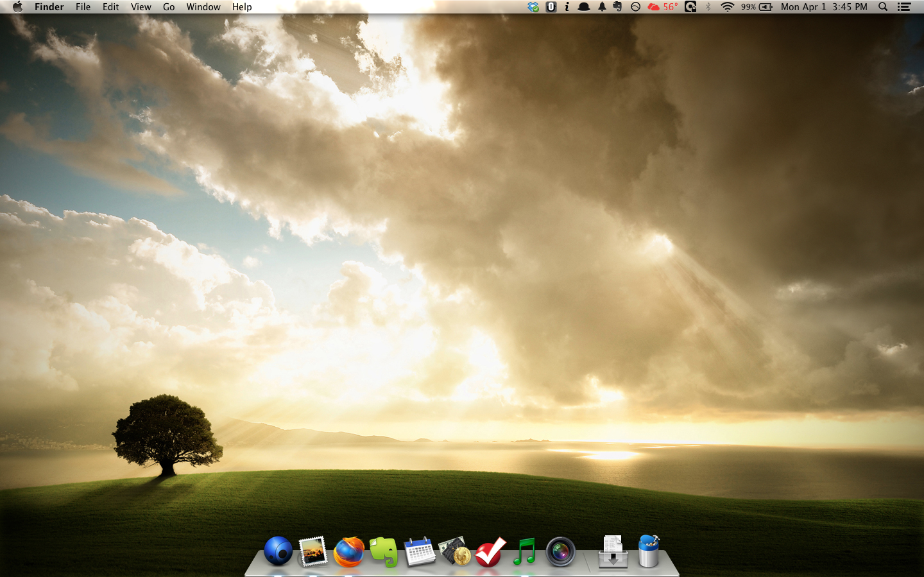Open the red cloud 56° weather item
The image size is (924, 577).
pyautogui.click(x=663, y=6)
